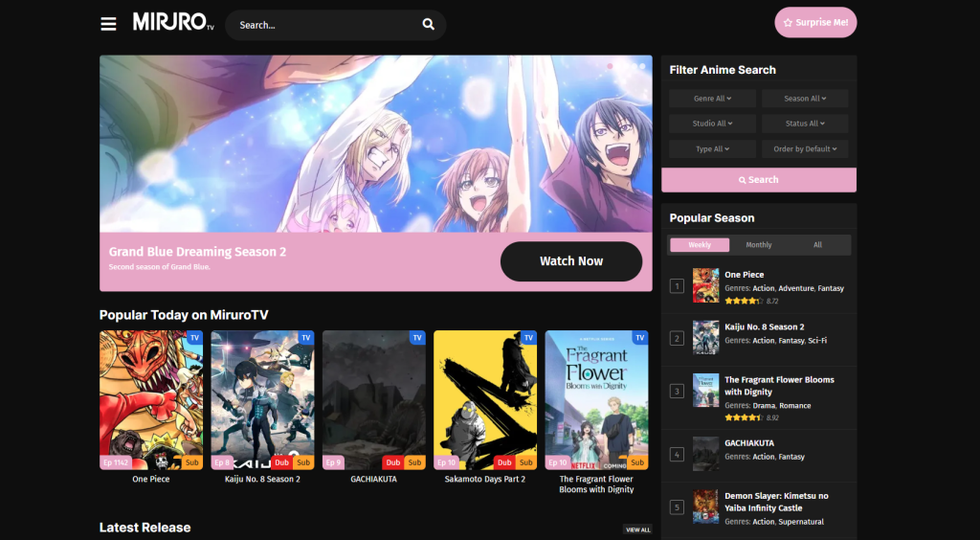Open the hamburger menu icon
This screenshot has height=540, width=980.
click(108, 24)
